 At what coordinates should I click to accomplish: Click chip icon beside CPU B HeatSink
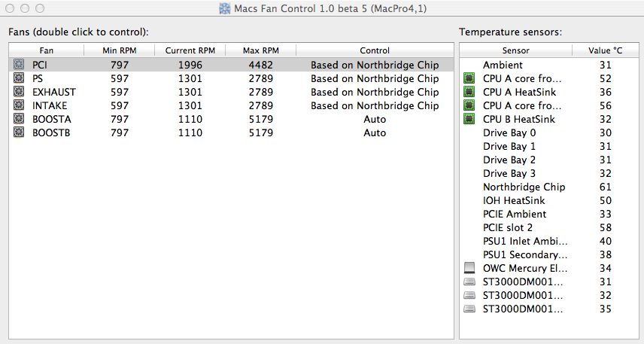tap(469, 119)
